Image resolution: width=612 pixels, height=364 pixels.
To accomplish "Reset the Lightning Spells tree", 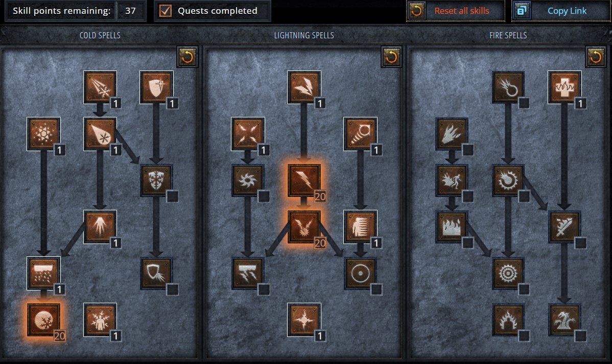I will (391, 57).
